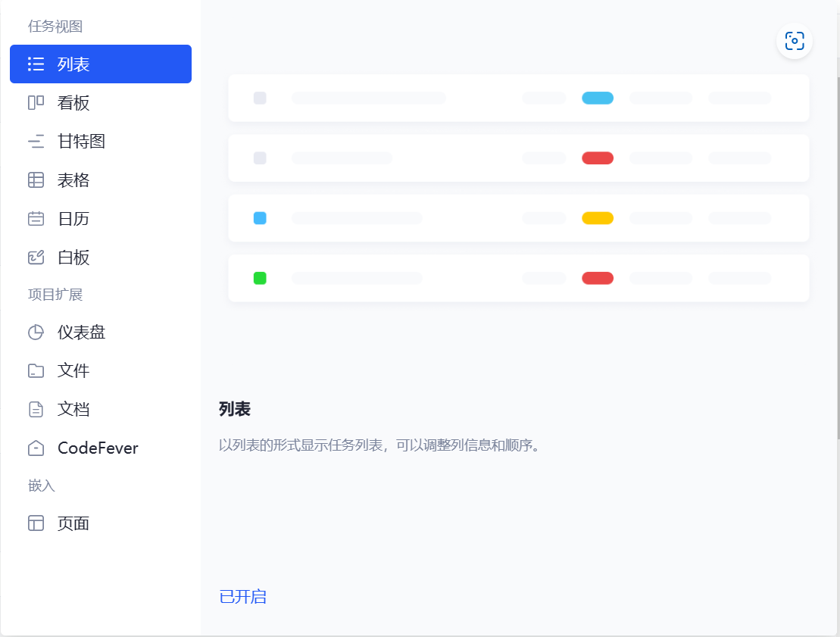Click the screenshot capture icon at top right

click(x=794, y=41)
